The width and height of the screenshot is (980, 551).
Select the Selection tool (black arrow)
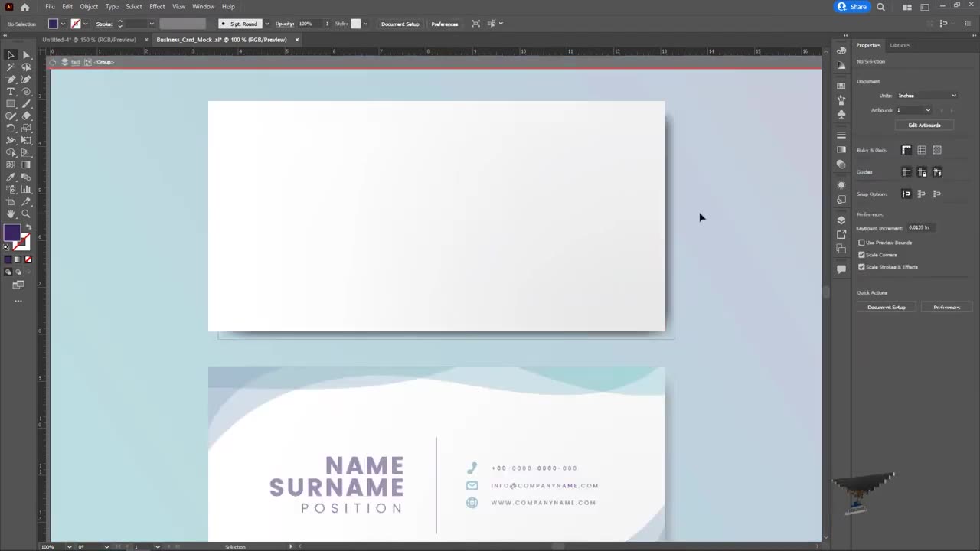[11, 55]
